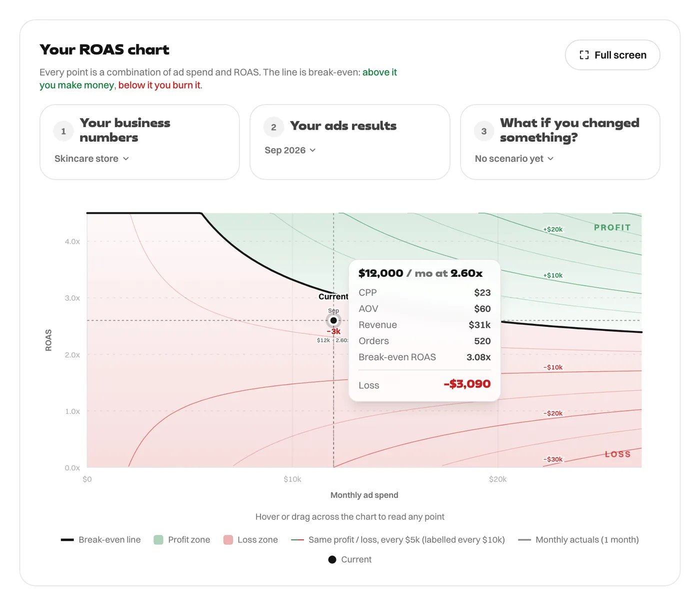Image resolution: width=700 pixels, height=606 pixels.
Task: Toggle Same profit / loss lines legend entry
Action: tap(398, 540)
